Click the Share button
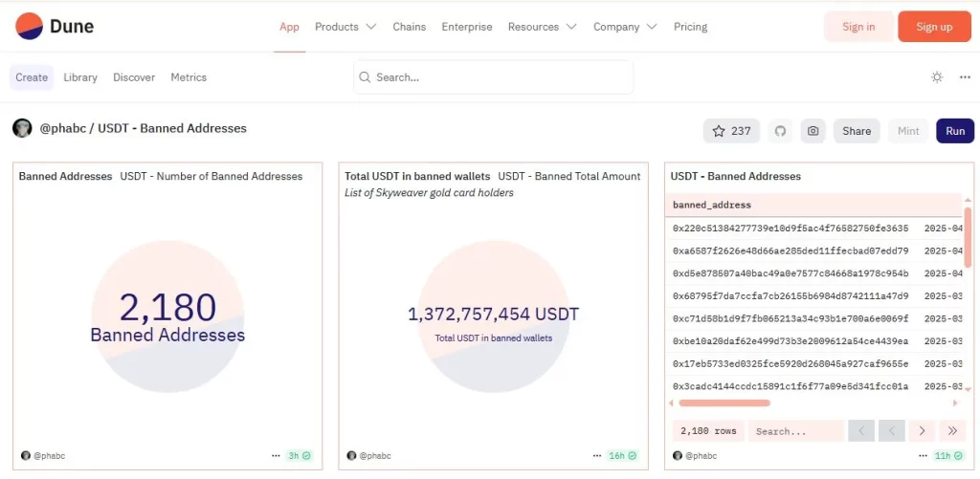Viewport: 980px width, 479px height. click(x=857, y=131)
